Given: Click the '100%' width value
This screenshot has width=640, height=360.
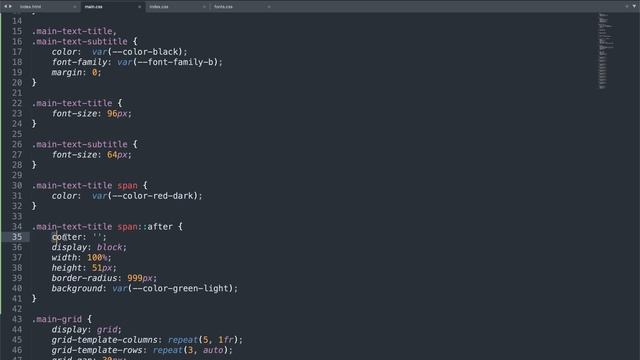Looking at the screenshot, I should [x=97, y=258].
